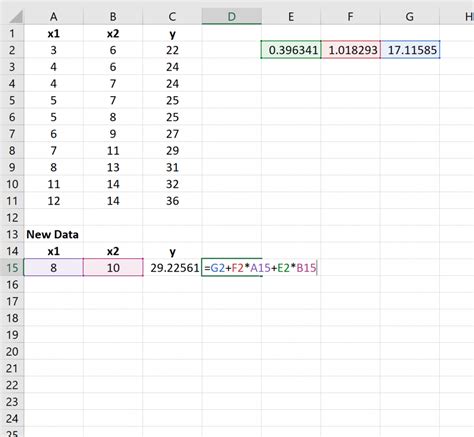Select column C header
The width and height of the screenshot is (474, 437).
pyautogui.click(x=172, y=17)
